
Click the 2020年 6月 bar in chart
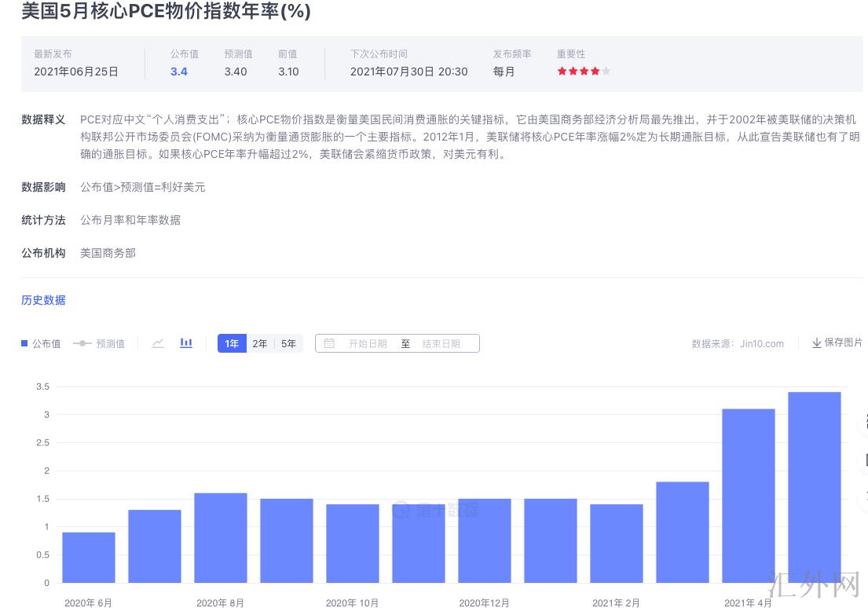point(89,558)
